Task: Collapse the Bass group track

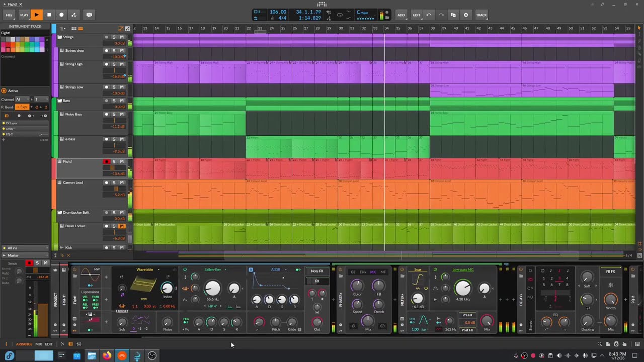Action: point(59,101)
